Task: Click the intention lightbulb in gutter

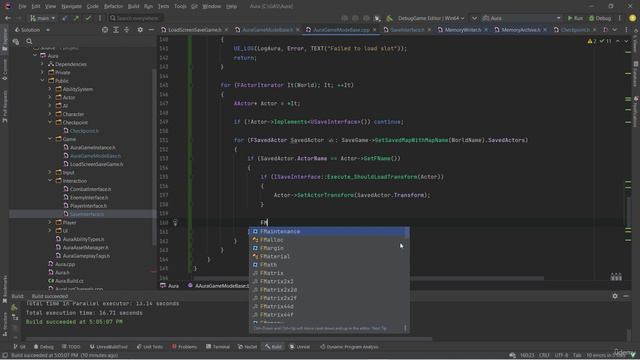Action: coord(175,223)
